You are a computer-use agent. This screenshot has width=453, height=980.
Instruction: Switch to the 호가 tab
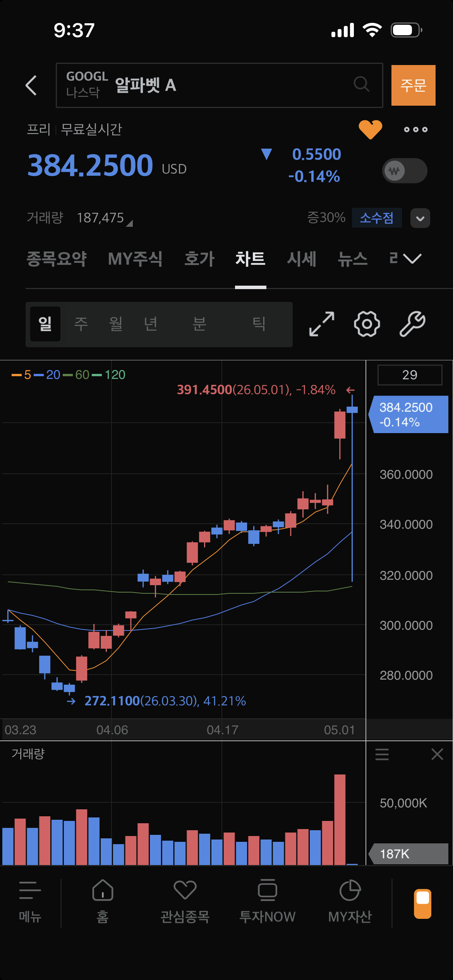199,259
